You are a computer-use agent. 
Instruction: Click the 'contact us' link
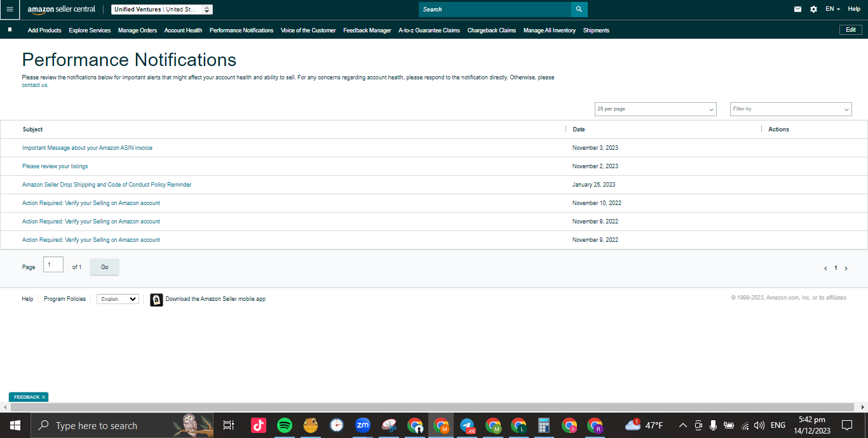(35, 85)
